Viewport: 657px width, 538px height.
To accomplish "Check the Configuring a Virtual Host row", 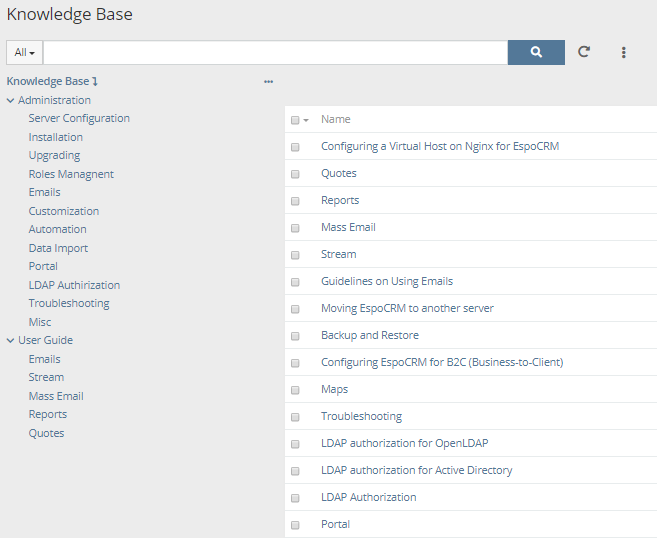I will (x=295, y=147).
